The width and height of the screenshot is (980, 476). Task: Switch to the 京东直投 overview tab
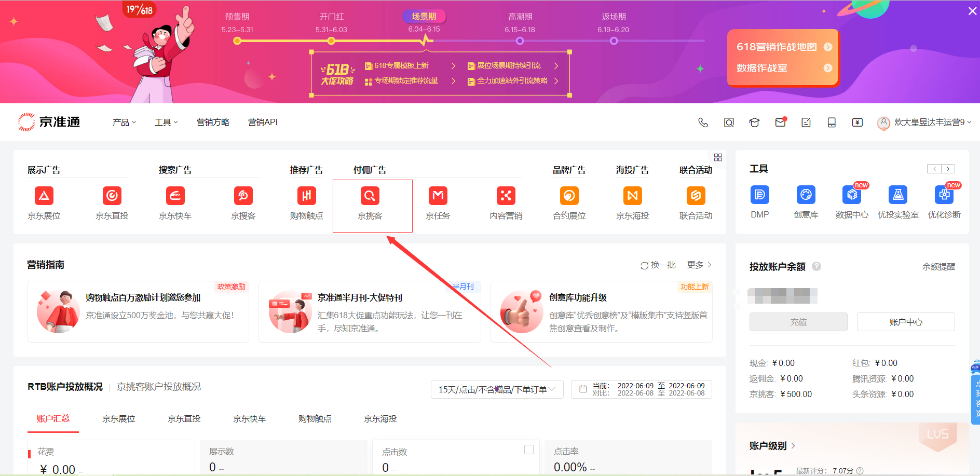(x=184, y=419)
